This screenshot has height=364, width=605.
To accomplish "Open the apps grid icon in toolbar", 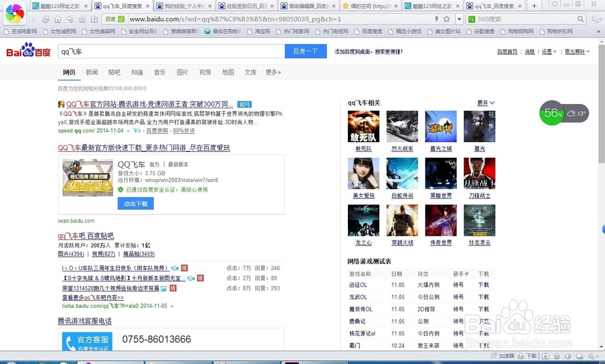I will 94,19.
